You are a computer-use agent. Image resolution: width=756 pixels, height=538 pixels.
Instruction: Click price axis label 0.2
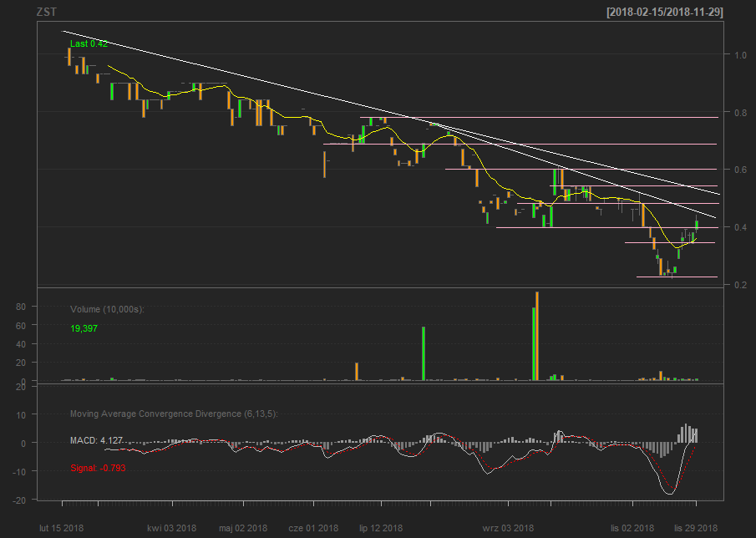coord(741,284)
